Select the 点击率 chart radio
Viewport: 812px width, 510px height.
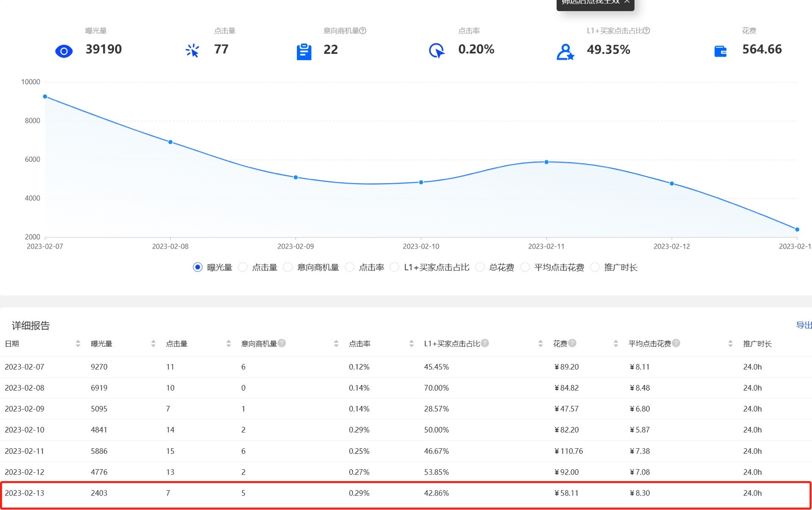point(349,267)
